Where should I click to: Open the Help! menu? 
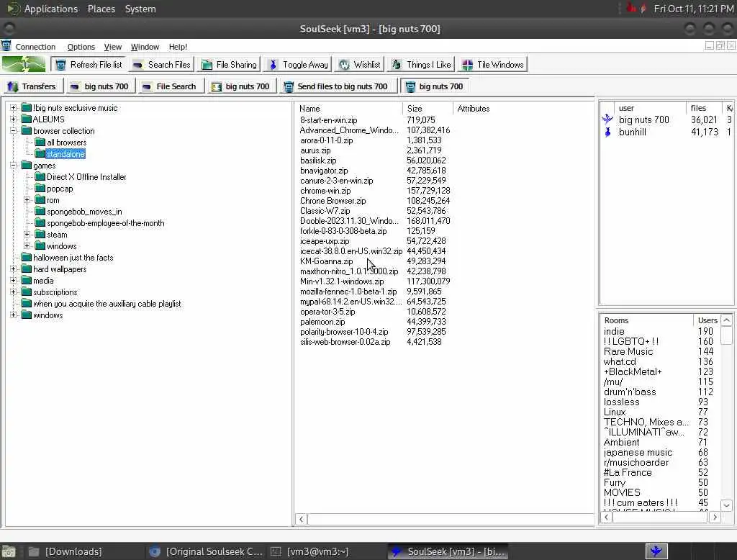(178, 47)
